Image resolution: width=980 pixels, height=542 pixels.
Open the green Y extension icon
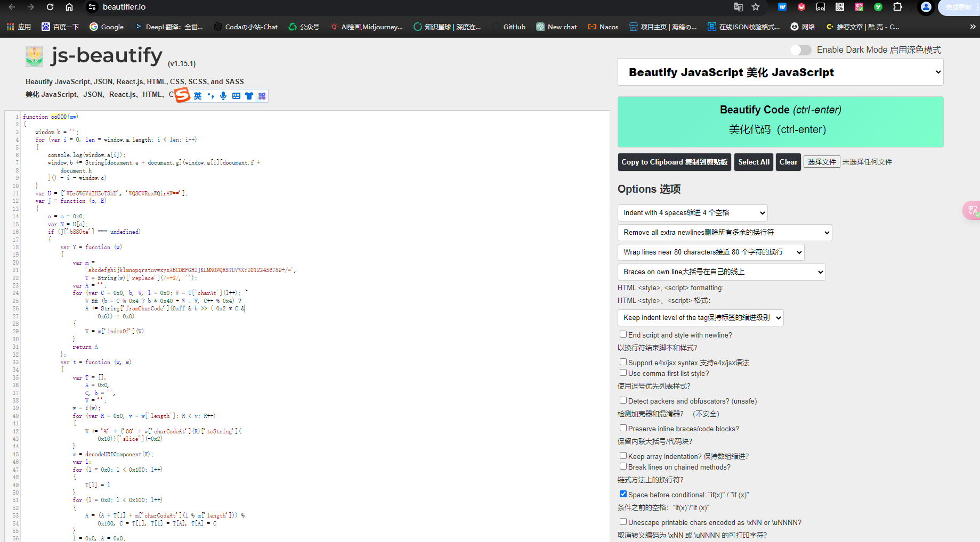pos(878,7)
